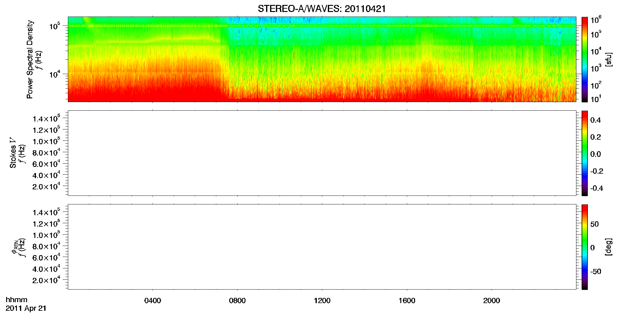644x332 pixels.
Task: Click the 0800 time axis label
Action: (237, 301)
